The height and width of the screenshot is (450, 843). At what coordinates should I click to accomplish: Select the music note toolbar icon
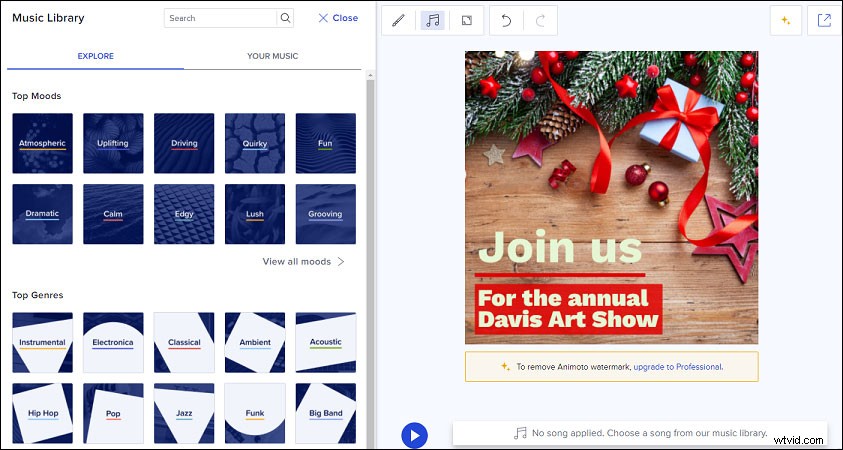click(432, 20)
